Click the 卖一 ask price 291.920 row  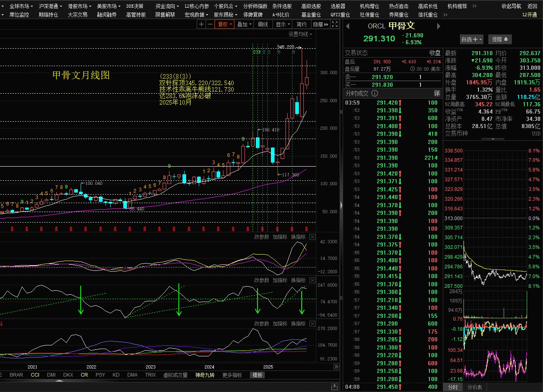click(392, 77)
